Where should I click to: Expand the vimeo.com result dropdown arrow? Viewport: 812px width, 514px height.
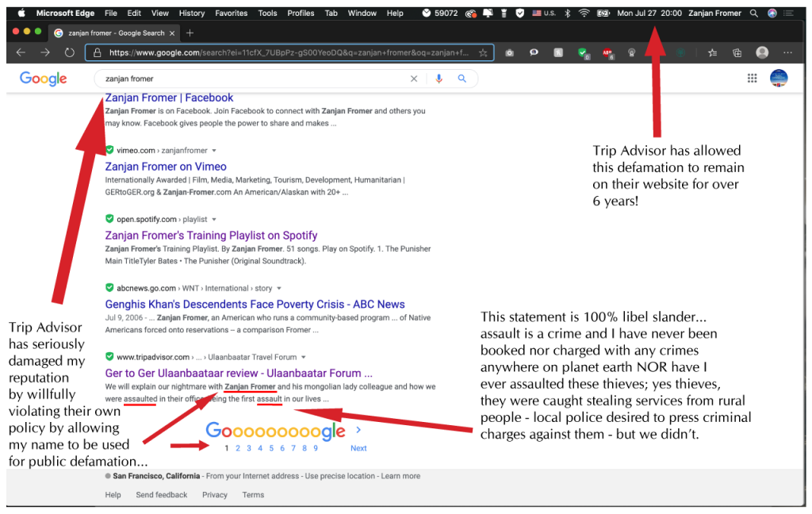(214, 151)
